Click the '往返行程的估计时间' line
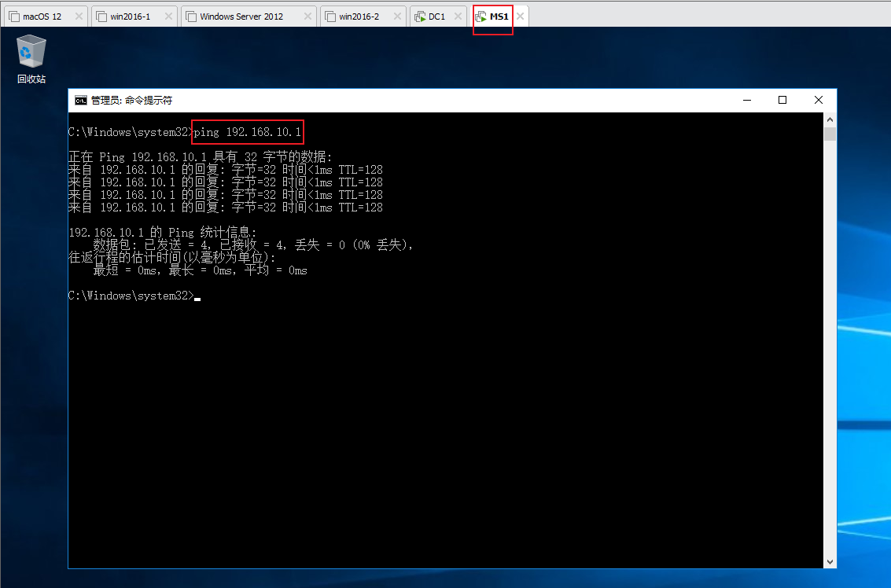This screenshot has height=588, width=891. coord(171,257)
